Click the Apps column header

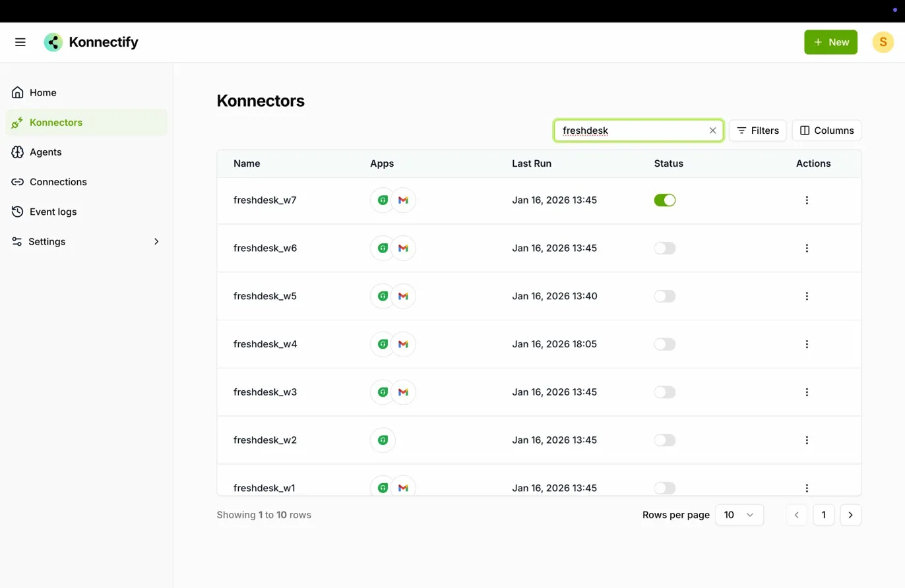[x=382, y=163]
